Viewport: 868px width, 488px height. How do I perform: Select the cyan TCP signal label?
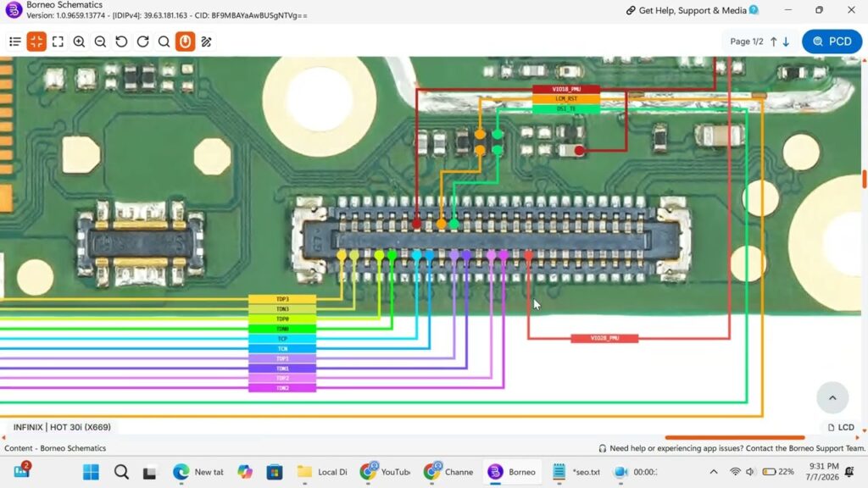pos(282,339)
